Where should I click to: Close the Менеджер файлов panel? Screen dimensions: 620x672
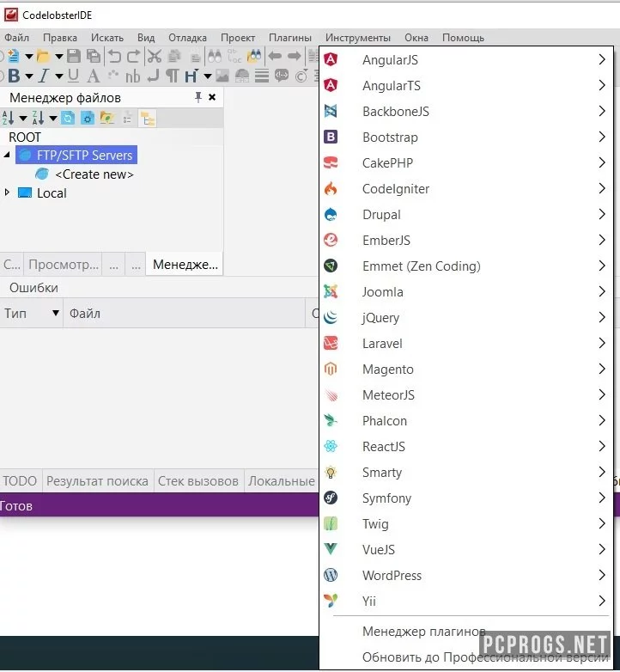212,97
